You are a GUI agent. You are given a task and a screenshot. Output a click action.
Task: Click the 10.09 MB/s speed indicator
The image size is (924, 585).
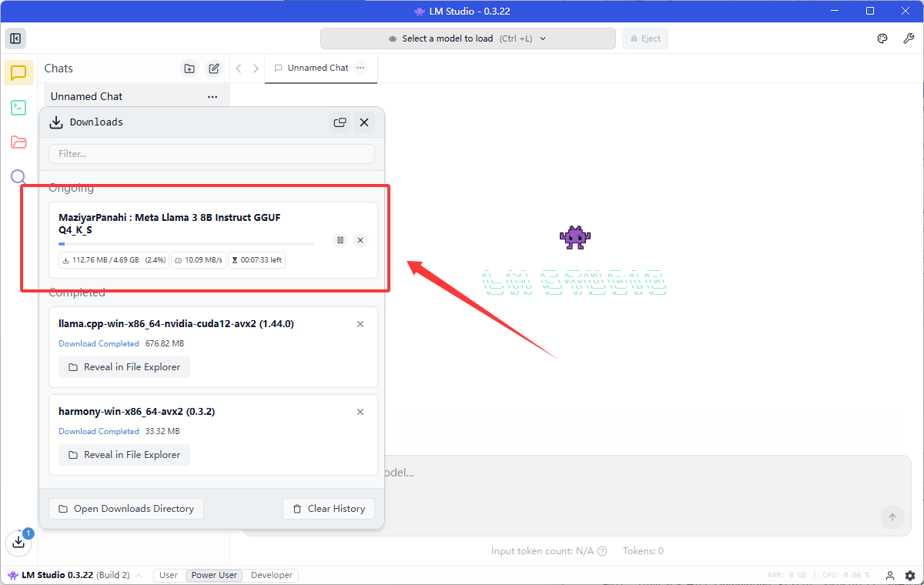(199, 260)
